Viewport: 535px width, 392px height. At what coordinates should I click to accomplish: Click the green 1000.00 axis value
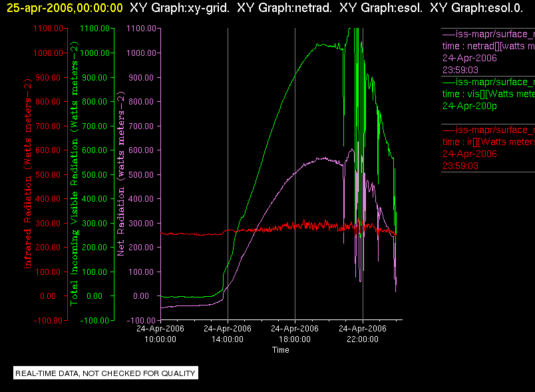pyautogui.click(x=95, y=53)
